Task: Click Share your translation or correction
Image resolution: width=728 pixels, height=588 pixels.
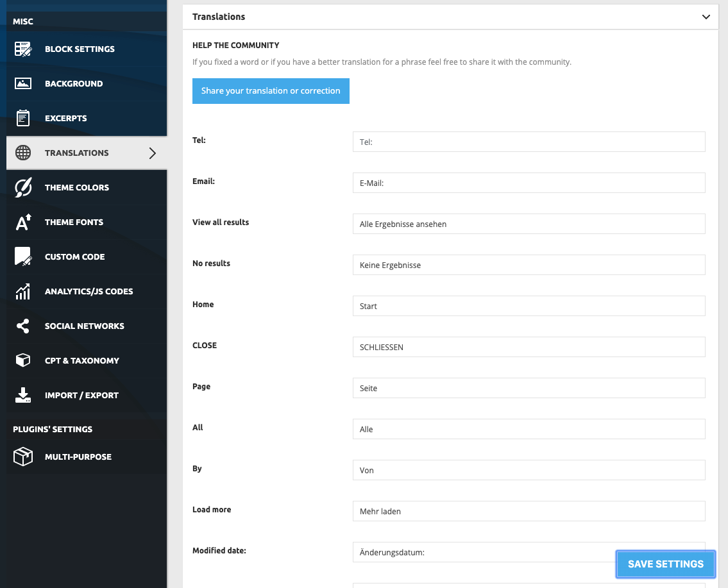Action: (271, 91)
